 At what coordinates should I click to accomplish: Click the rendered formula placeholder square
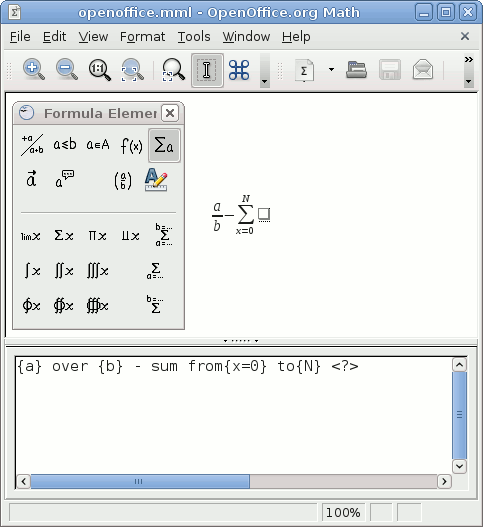click(264, 215)
